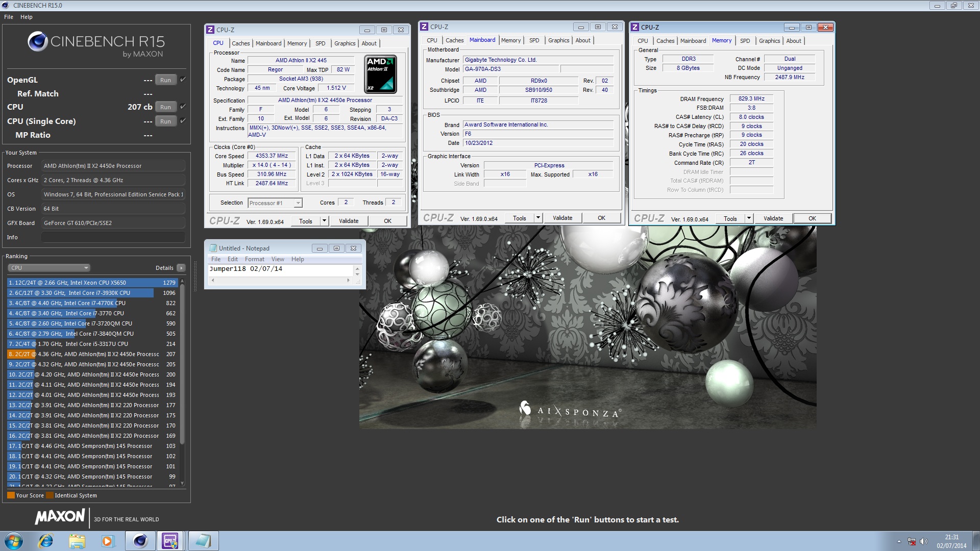This screenshot has width=980, height=551.
Task: Switch to Cinebench taskbar icon
Action: pos(140,541)
